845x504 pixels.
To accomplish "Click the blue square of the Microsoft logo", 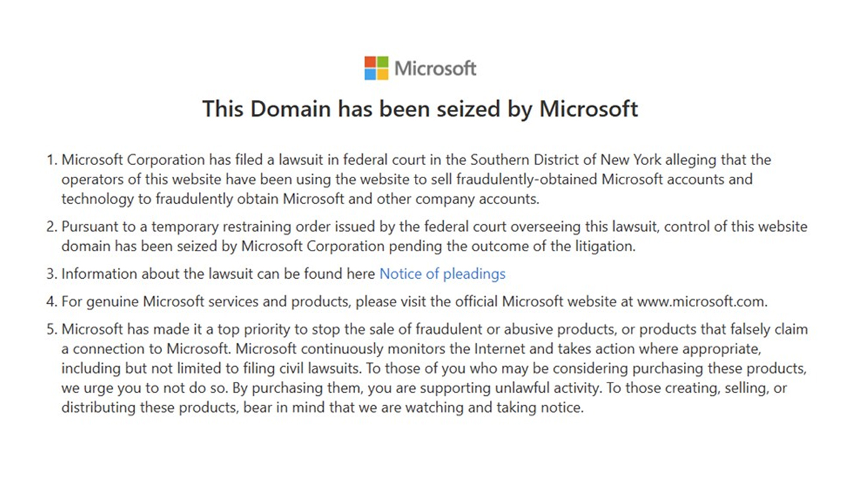I will pyautogui.click(x=370, y=74).
